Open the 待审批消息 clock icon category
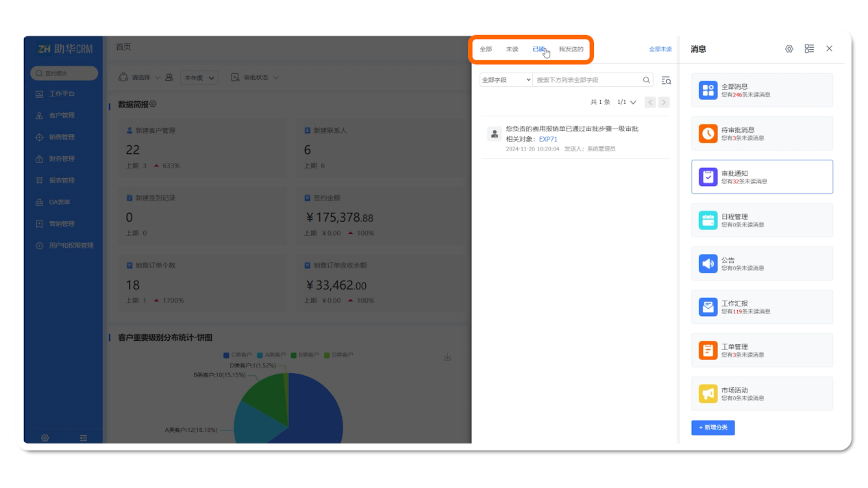The height and width of the screenshot is (488, 868). click(x=708, y=133)
